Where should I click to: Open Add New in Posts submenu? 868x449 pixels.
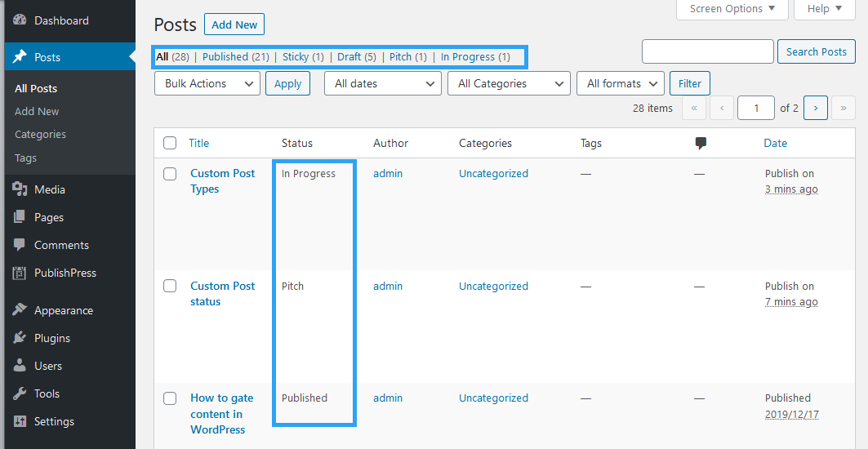pyautogui.click(x=37, y=111)
